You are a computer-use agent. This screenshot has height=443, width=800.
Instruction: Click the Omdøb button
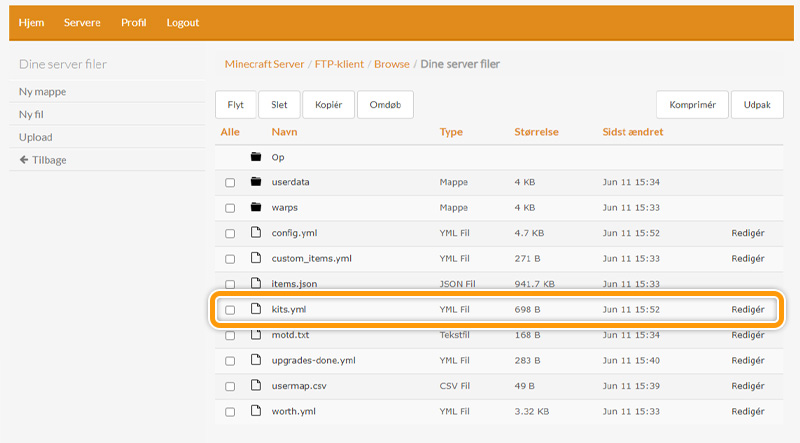pyautogui.click(x=385, y=105)
